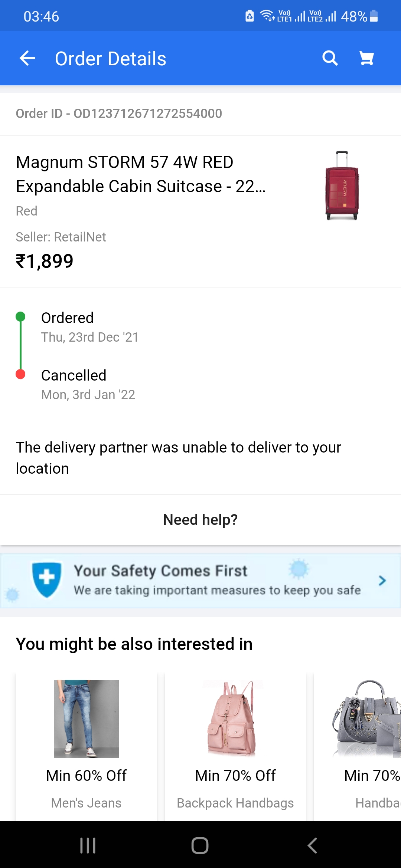Open the shopping cart
Screen dimensions: 401x868
click(366, 58)
